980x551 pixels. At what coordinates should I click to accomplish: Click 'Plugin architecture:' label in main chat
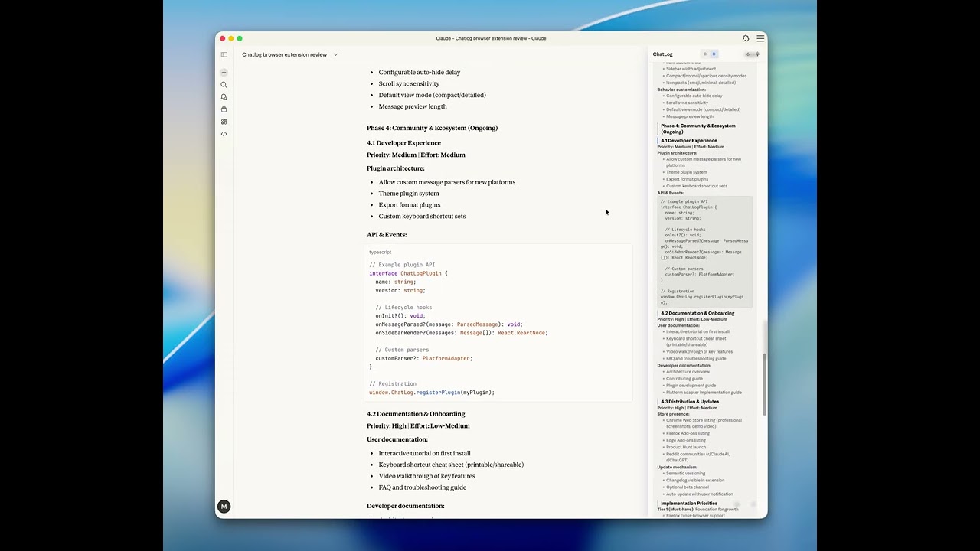pyautogui.click(x=395, y=168)
